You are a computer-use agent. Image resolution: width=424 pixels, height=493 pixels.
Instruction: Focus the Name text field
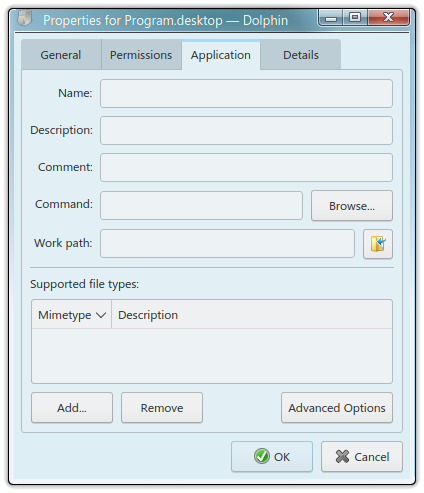pos(246,93)
